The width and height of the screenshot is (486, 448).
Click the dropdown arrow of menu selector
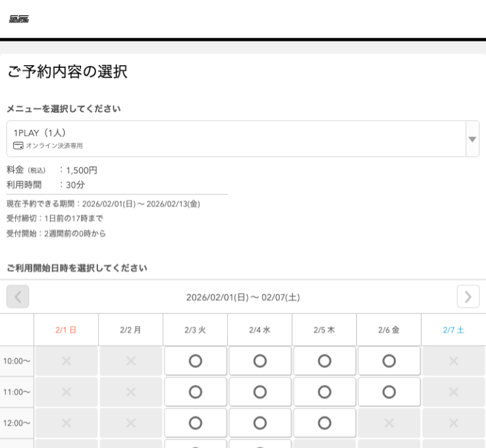(x=472, y=139)
